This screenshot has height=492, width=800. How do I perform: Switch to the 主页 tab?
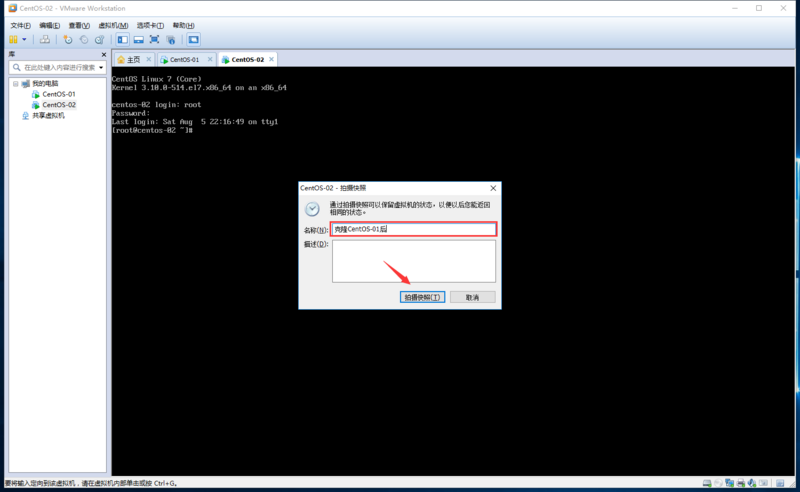pos(134,60)
